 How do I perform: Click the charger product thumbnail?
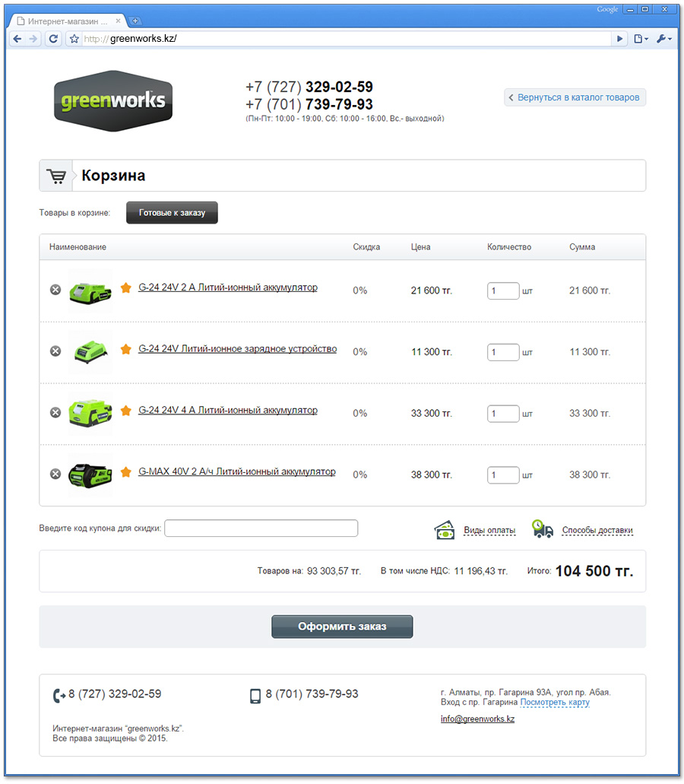tap(90, 353)
